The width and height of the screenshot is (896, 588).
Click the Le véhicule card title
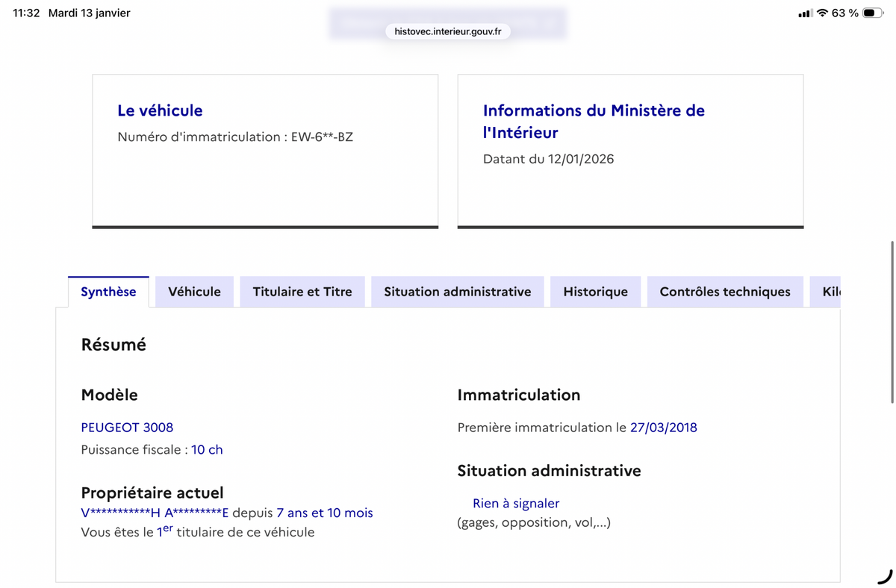coord(160,110)
